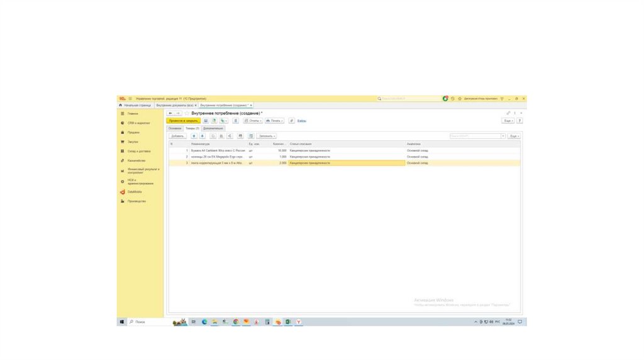
Task: Click the Провести и закрыть button
Action: [183, 121]
